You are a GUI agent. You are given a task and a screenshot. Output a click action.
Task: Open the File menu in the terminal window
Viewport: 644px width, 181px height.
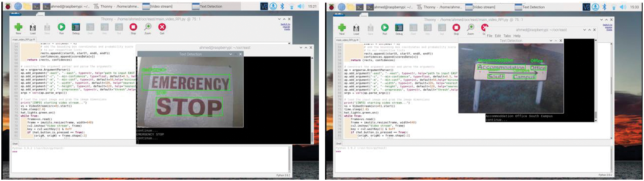coord(489,36)
